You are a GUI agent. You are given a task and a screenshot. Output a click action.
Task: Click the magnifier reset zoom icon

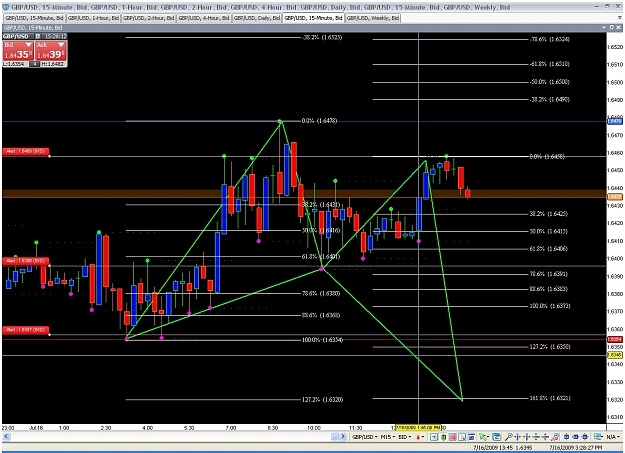click(555, 437)
